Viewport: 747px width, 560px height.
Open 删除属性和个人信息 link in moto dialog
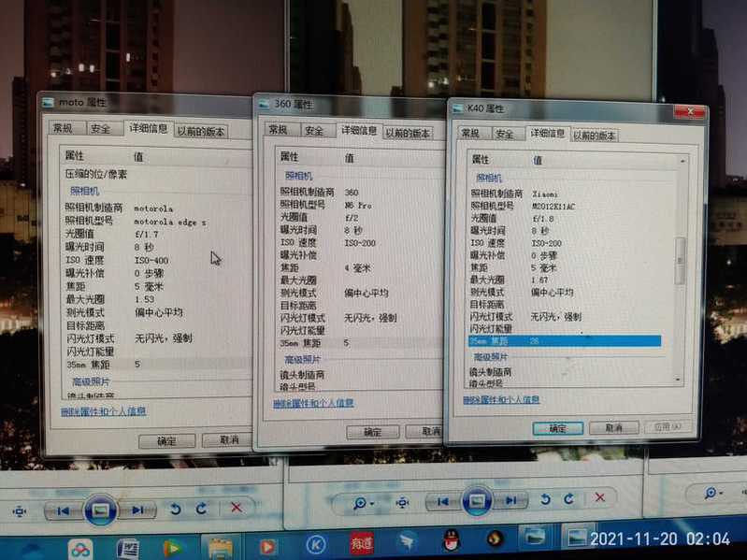click(x=104, y=411)
